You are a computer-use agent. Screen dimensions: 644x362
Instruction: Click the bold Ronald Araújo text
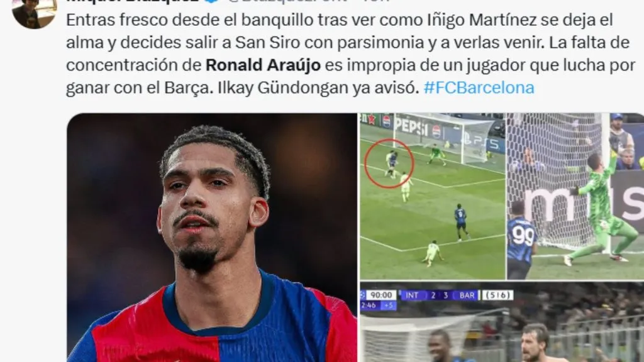coord(263,65)
